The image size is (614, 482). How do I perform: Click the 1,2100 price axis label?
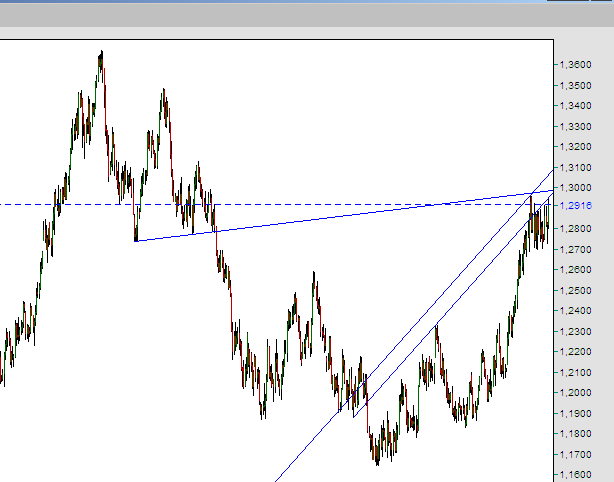(576, 372)
